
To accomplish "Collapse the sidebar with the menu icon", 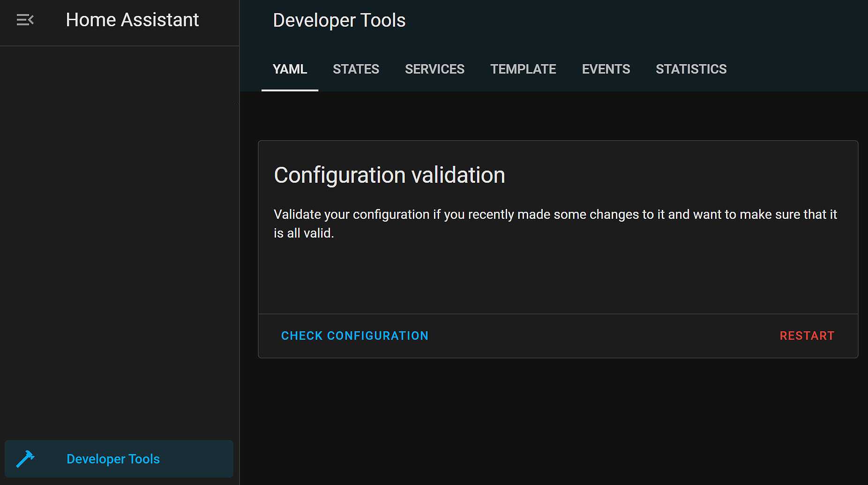I will 25,20.
